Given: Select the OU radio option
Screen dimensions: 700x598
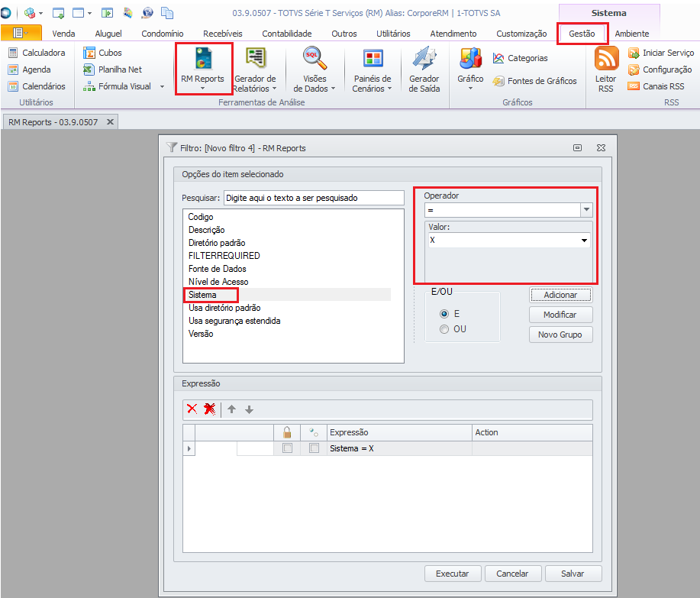Looking at the screenshot, I should click(444, 329).
